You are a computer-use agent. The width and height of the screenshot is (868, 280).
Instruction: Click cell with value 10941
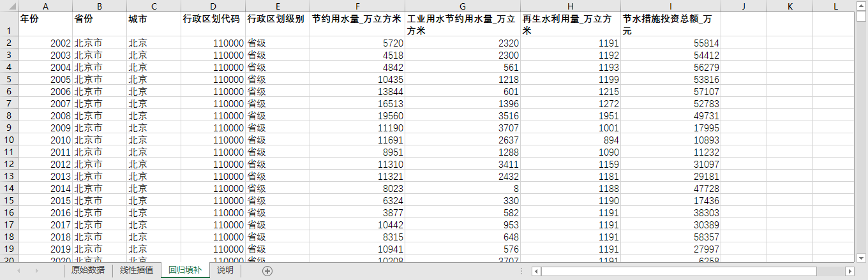coord(357,249)
